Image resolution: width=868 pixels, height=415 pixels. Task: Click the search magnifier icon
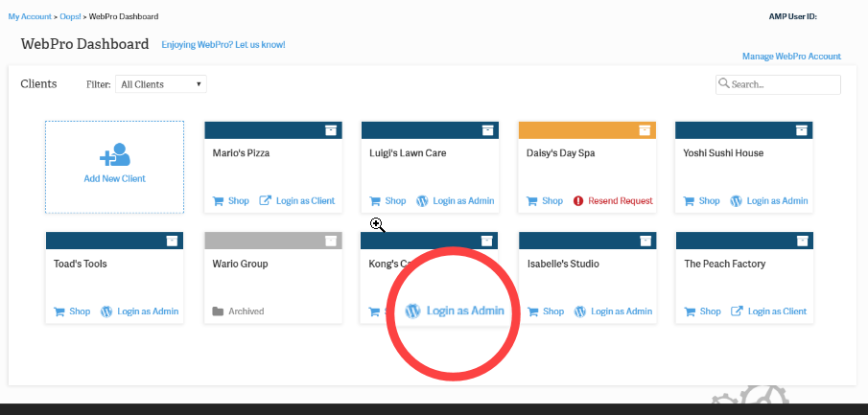[723, 84]
